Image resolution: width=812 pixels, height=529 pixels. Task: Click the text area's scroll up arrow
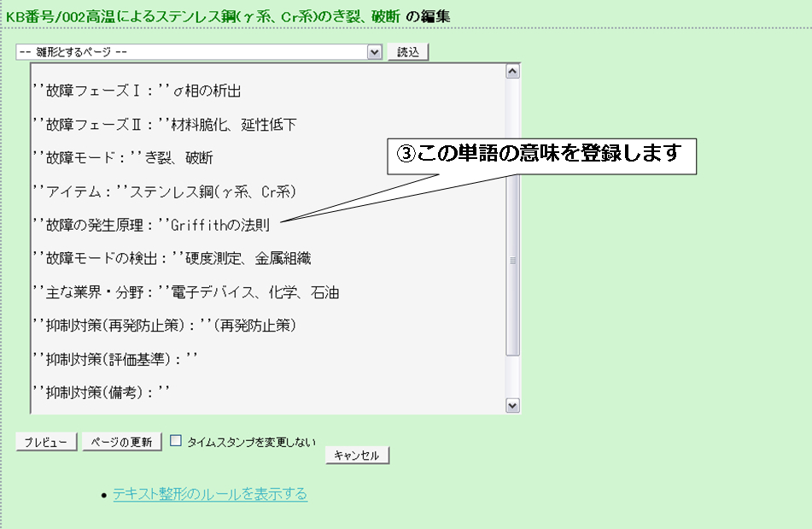pos(512,72)
